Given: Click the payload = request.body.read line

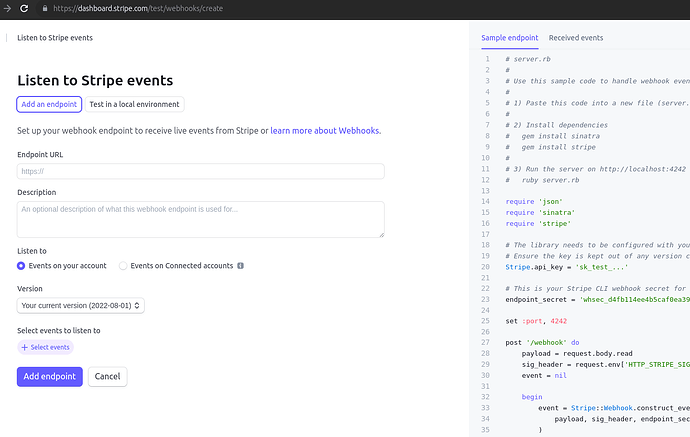Looking at the screenshot, I should coord(577,353).
